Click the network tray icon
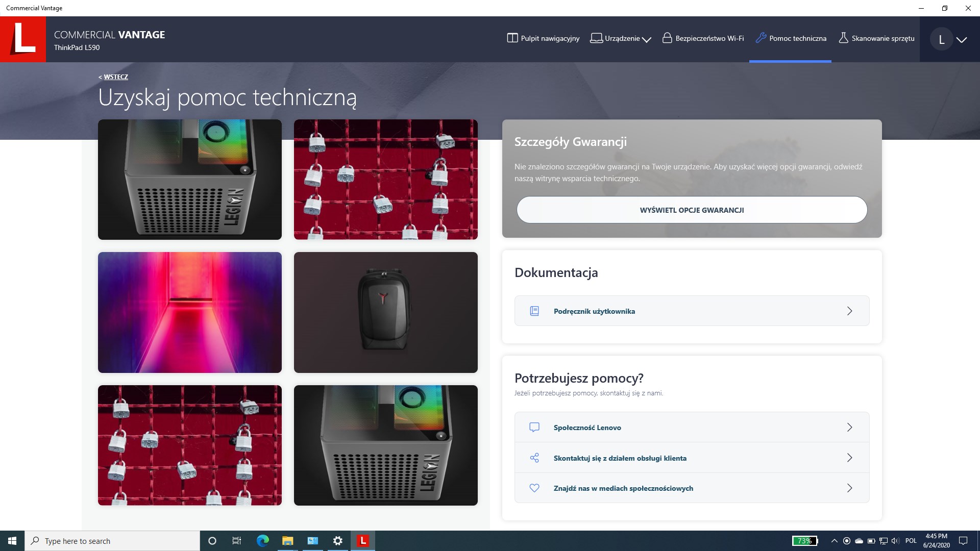The image size is (980, 551). (884, 541)
